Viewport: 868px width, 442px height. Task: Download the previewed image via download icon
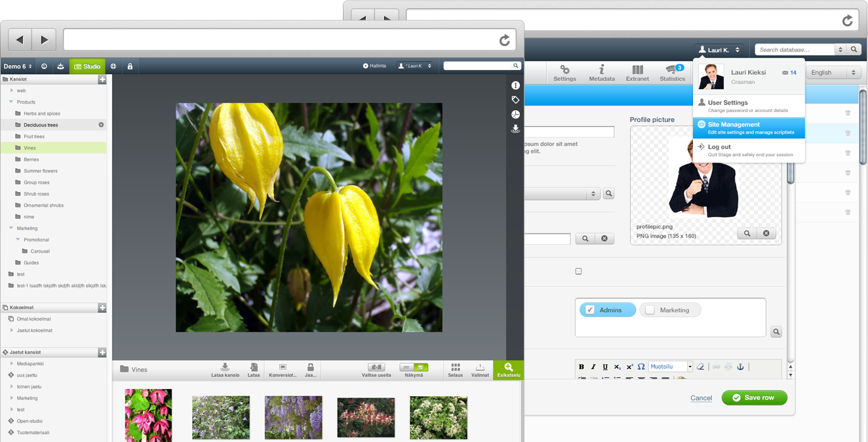[x=515, y=129]
